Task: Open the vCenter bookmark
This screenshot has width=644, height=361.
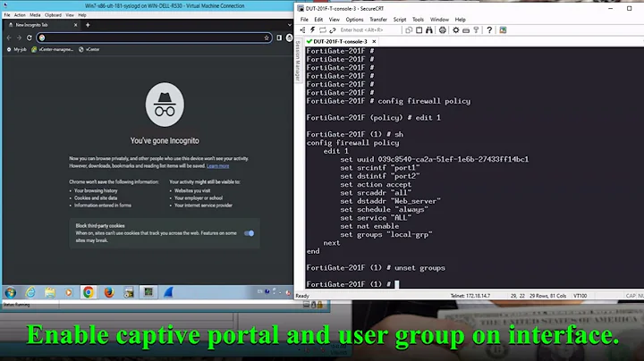Action: [89, 49]
